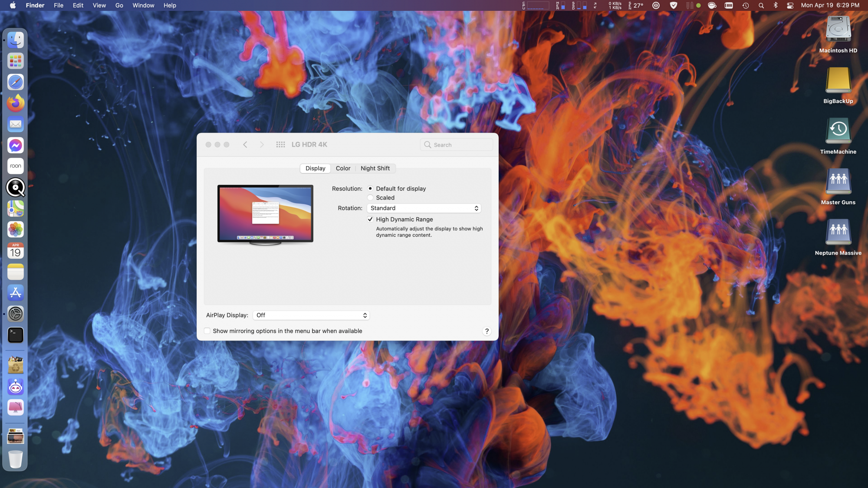Switch to the Color tab
The height and width of the screenshot is (488, 868).
pos(343,168)
